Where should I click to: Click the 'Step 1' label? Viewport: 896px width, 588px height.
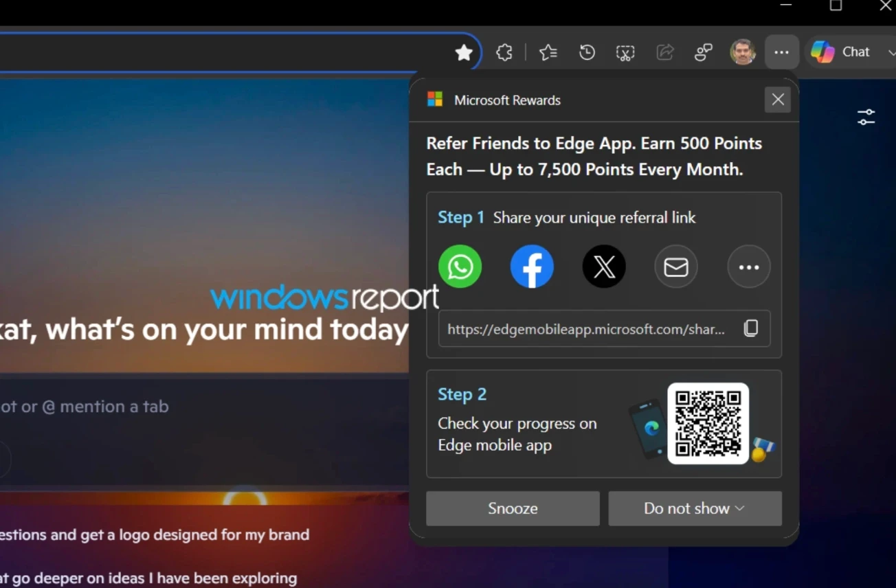[461, 218]
